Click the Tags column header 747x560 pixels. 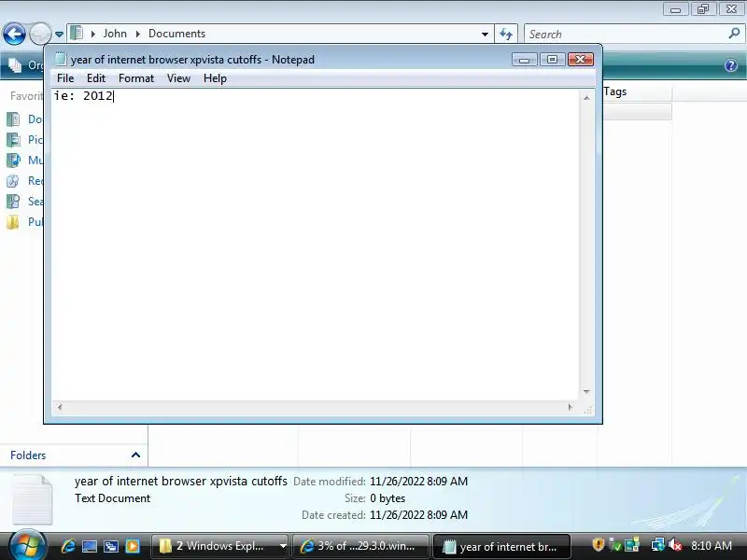click(638, 91)
